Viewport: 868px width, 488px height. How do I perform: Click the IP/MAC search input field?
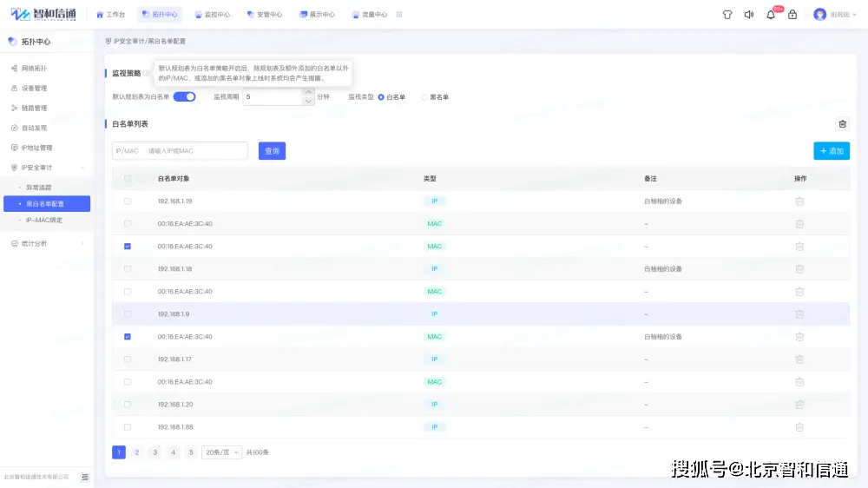(180, 151)
